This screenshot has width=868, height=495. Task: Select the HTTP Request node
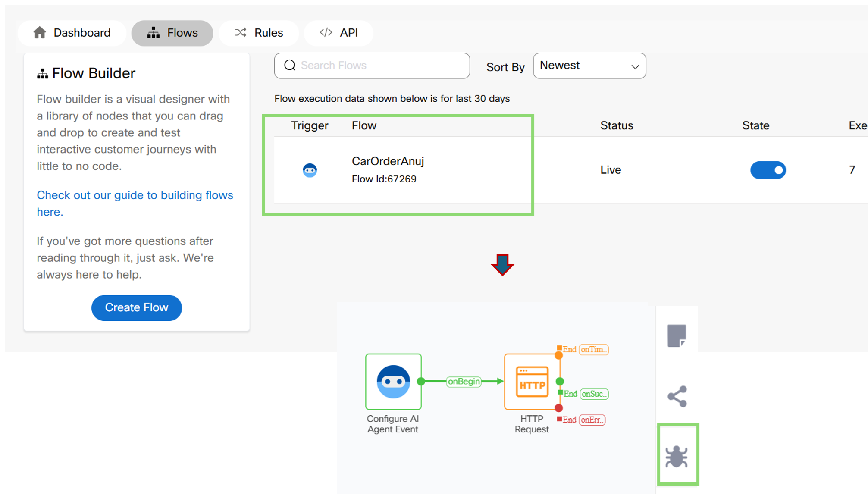point(532,382)
